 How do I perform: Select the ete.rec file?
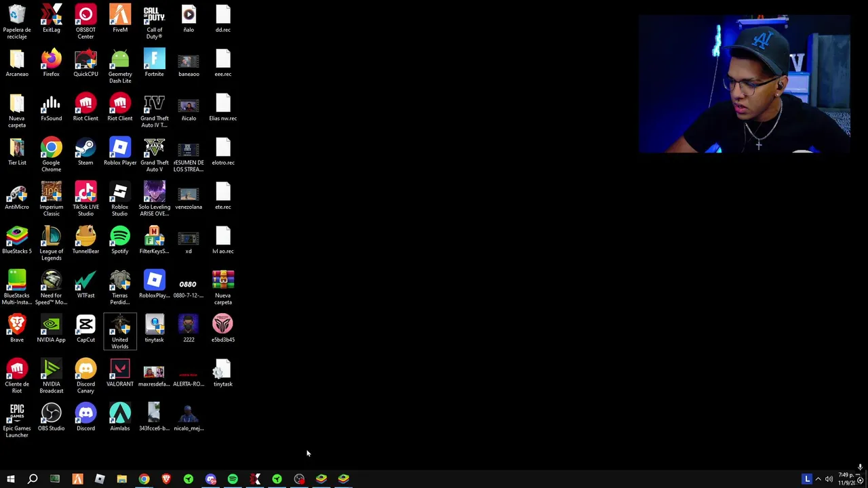223,195
